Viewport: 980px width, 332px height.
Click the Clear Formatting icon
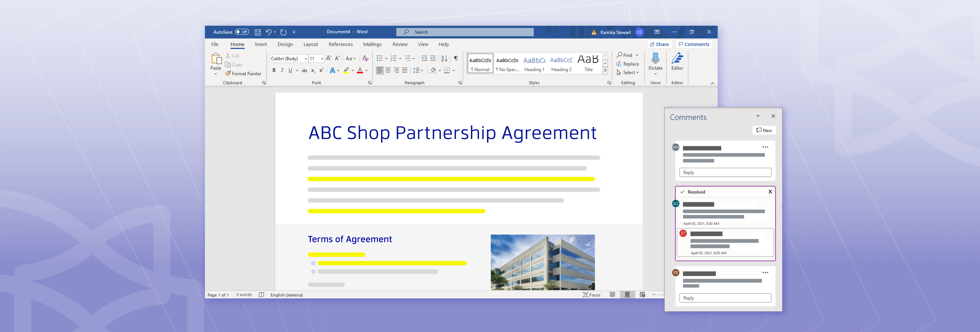click(365, 58)
